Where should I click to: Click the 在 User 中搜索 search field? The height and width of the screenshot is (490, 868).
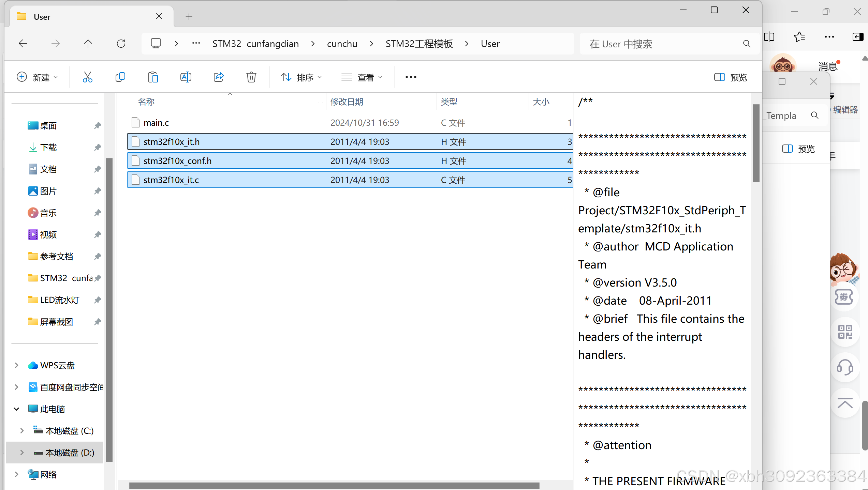point(662,44)
